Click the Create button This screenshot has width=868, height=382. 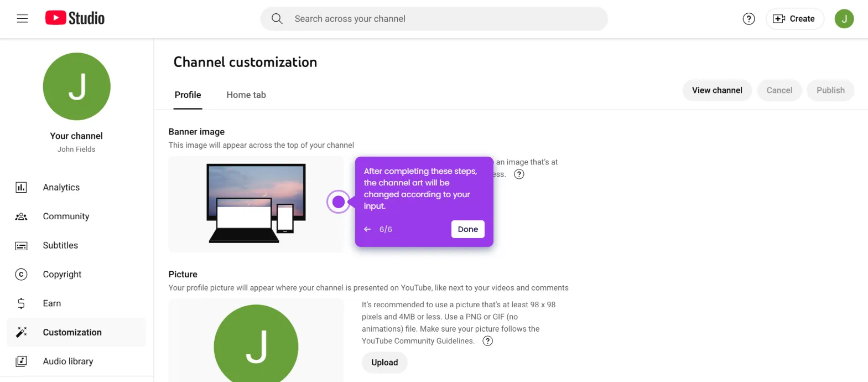(x=794, y=19)
